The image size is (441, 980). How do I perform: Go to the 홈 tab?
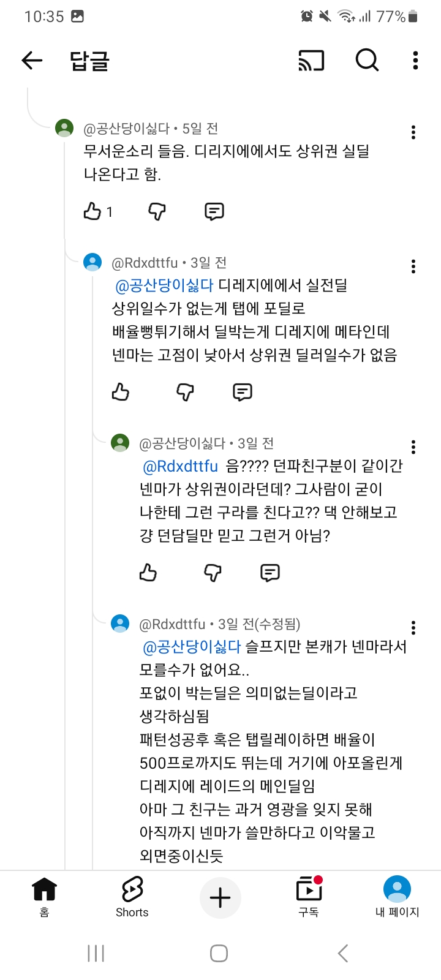coord(44,896)
